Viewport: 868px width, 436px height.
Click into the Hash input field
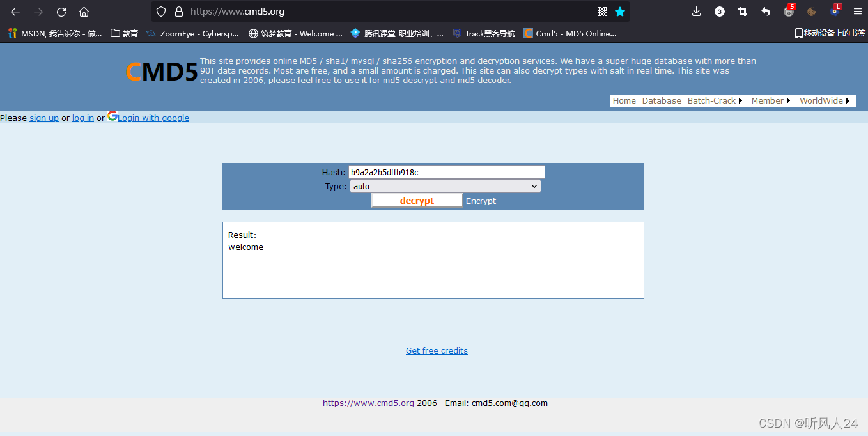pyautogui.click(x=447, y=172)
